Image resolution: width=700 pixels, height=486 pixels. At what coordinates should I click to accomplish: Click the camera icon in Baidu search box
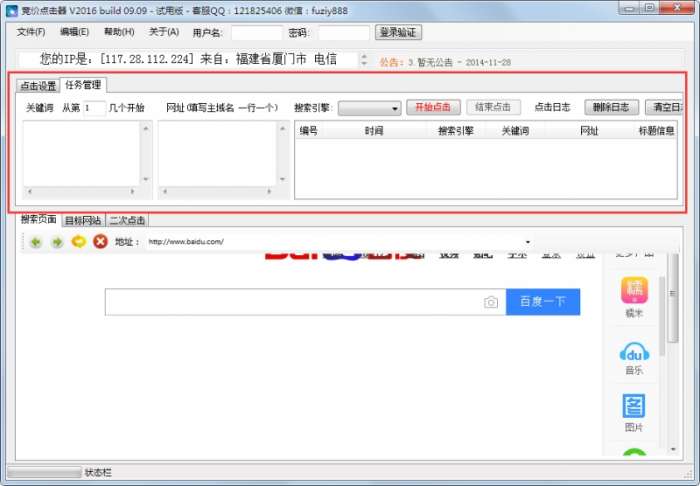tap(491, 302)
